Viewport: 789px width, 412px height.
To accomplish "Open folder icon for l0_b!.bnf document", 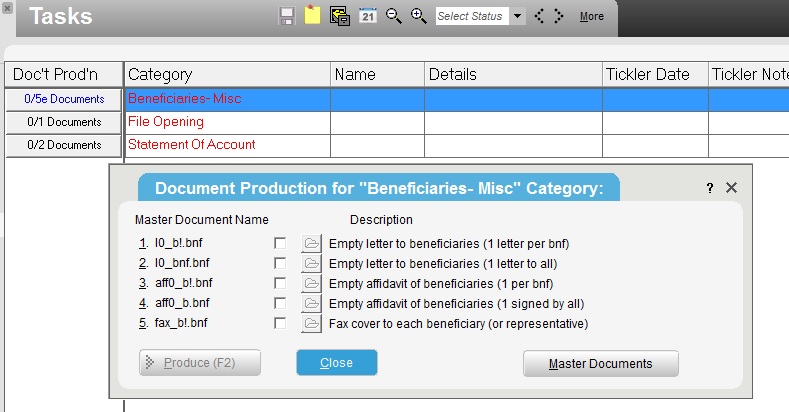I will point(311,243).
